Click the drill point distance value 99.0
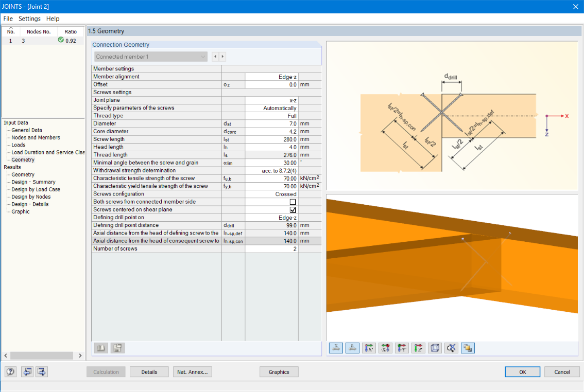Viewport: 584px width, 392px height. 271,225
